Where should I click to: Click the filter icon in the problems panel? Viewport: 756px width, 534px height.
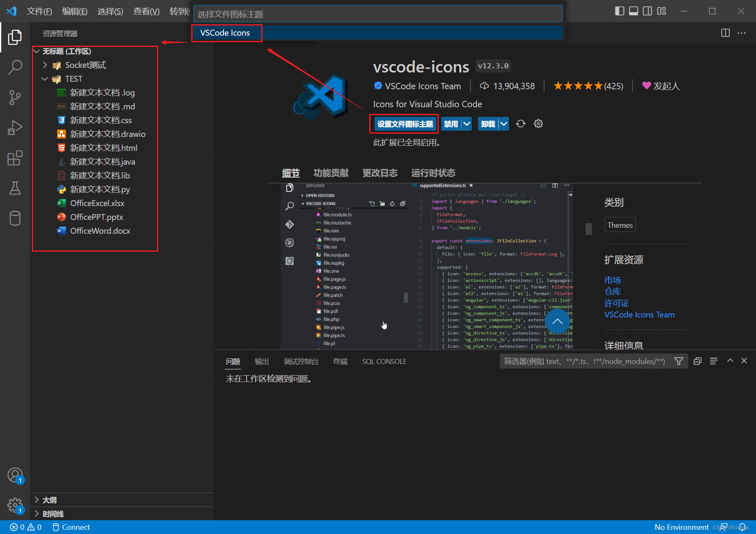click(x=679, y=361)
